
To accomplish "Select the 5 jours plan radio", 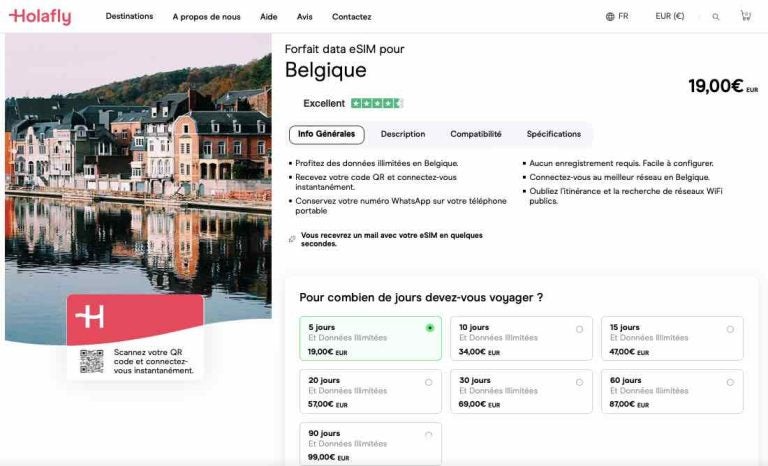I will click(430, 327).
